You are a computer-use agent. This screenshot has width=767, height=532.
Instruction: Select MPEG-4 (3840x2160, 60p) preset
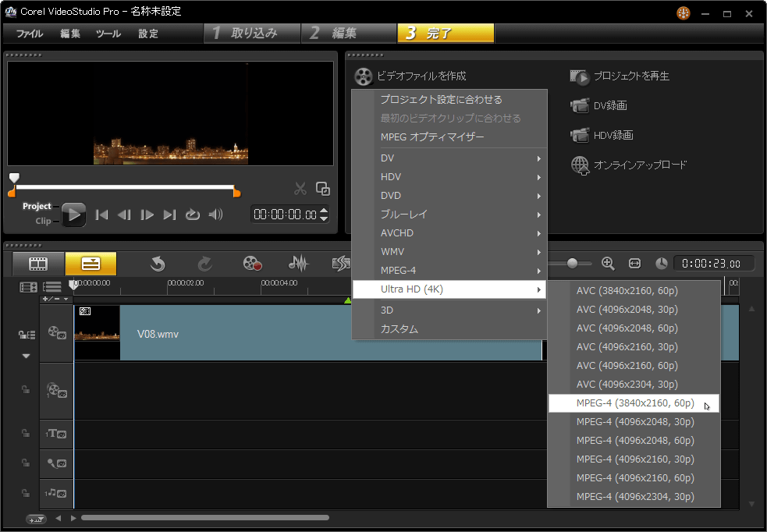click(634, 403)
